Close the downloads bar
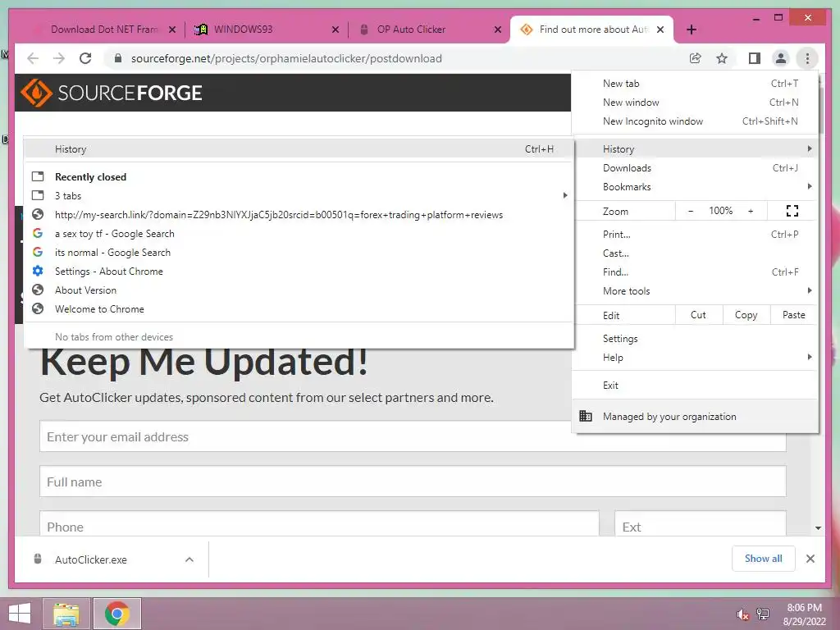 (810, 559)
